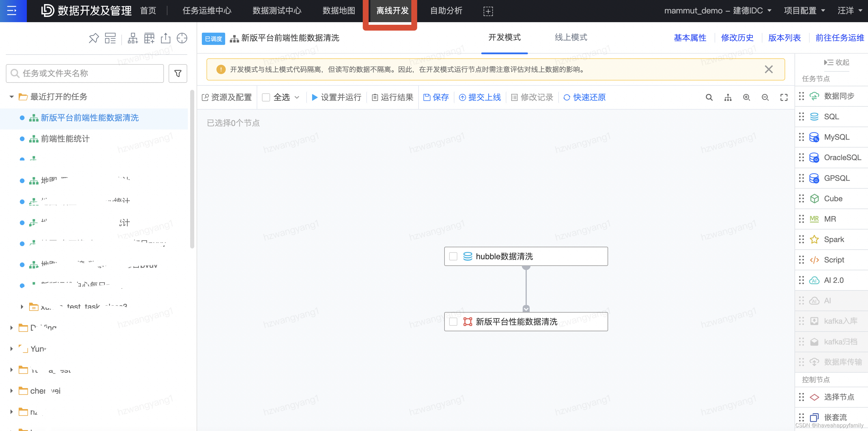
Task: Tick the hubble数据清洗 node checkbox
Action: 453,256
